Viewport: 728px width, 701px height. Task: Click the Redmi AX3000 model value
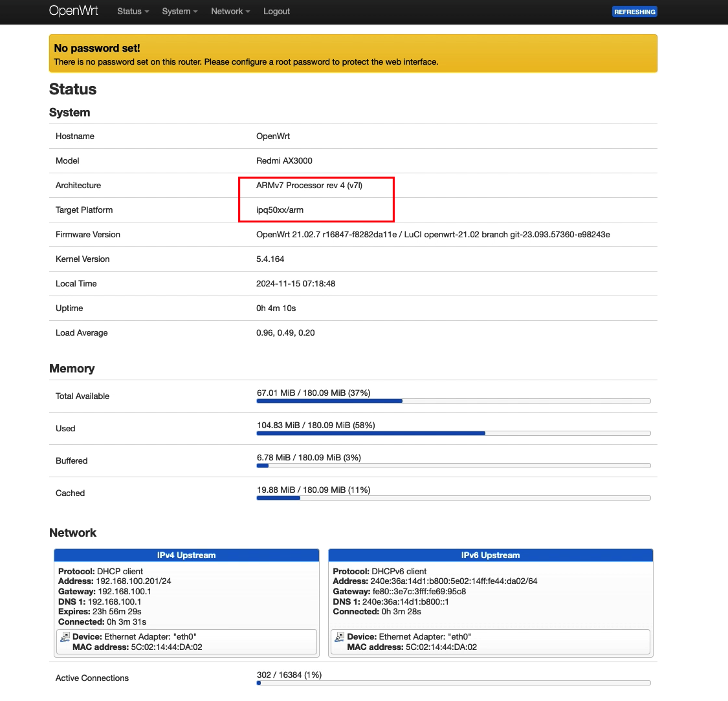click(284, 161)
